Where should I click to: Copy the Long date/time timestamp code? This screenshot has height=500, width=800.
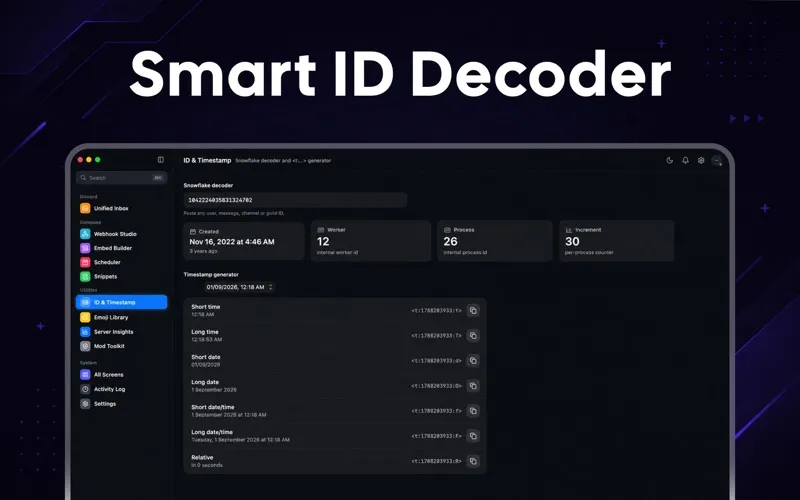point(473,436)
